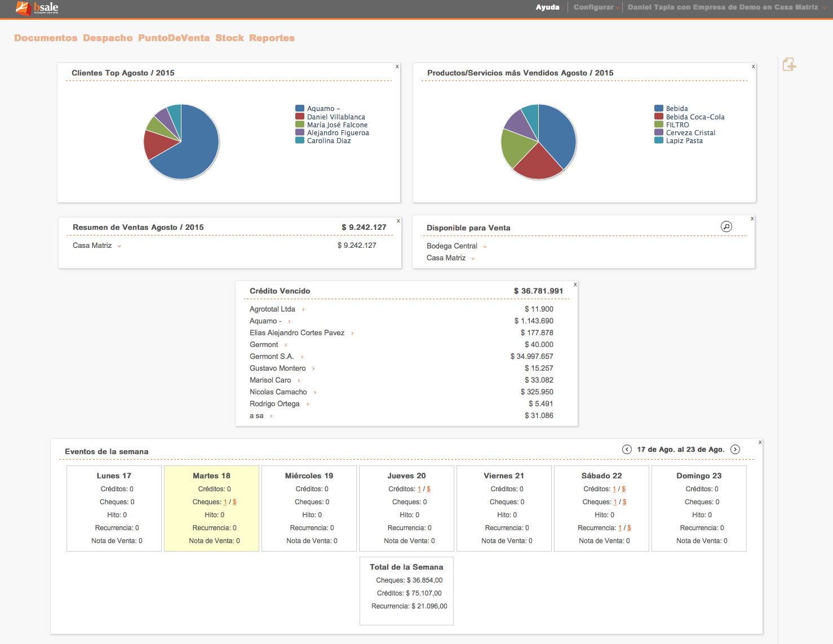The width and height of the screenshot is (833, 644).
Task: Click Sábado 22 Recurrencia dollar link
Action: (x=629, y=528)
